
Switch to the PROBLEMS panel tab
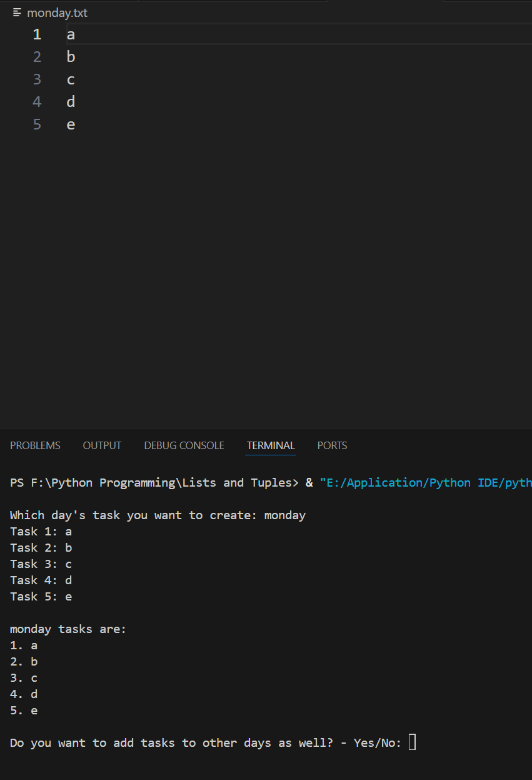(x=35, y=445)
